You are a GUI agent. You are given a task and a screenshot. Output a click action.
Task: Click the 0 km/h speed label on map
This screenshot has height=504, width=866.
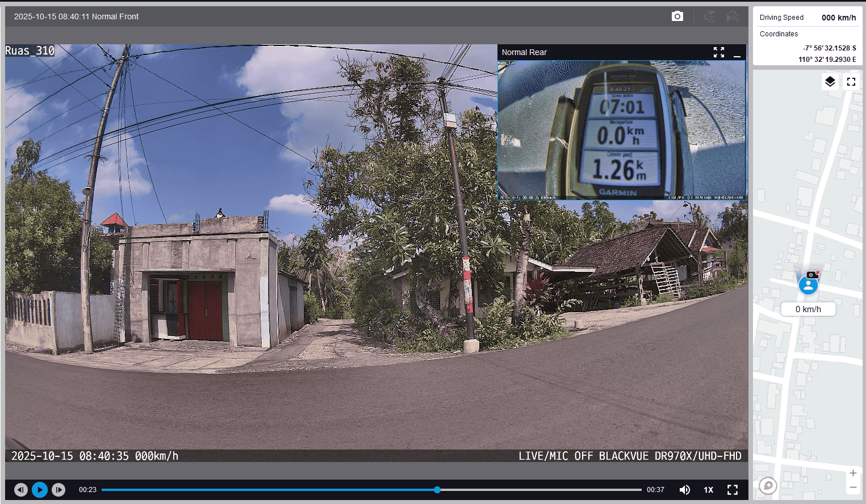point(808,309)
